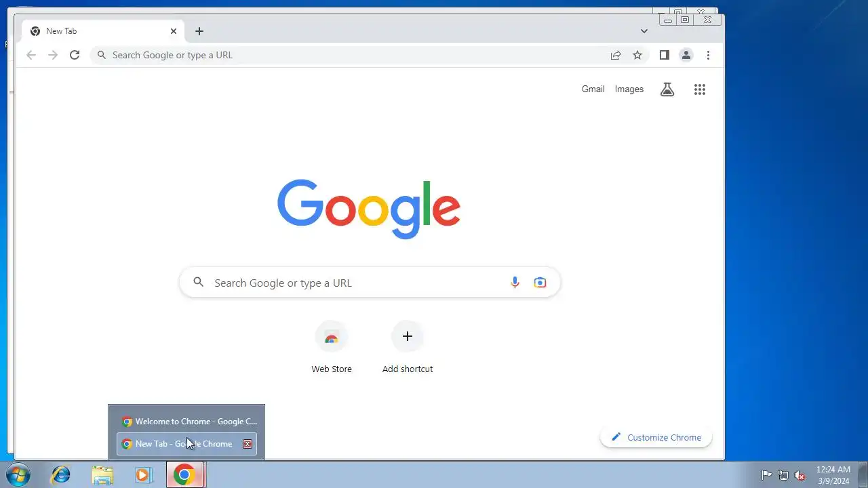Screen dimensions: 868x488
Task: Open the Gmail link
Action: point(593,89)
